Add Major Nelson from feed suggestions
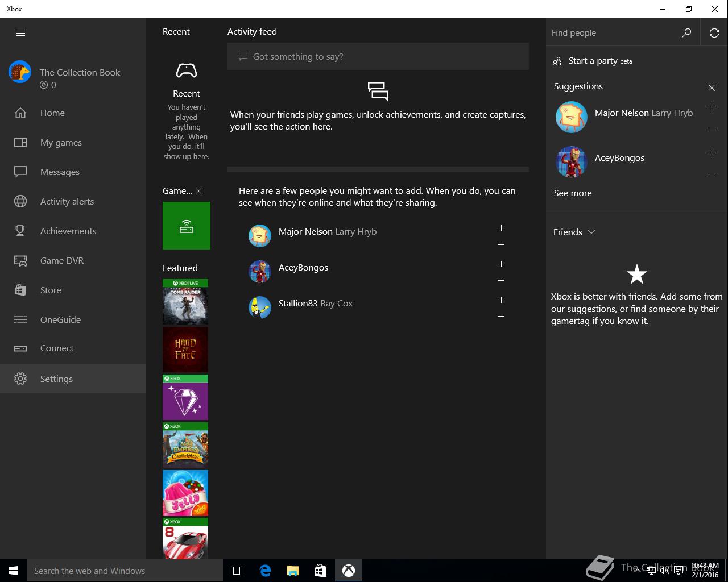The height and width of the screenshot is (582, 728). click(501, 228)
